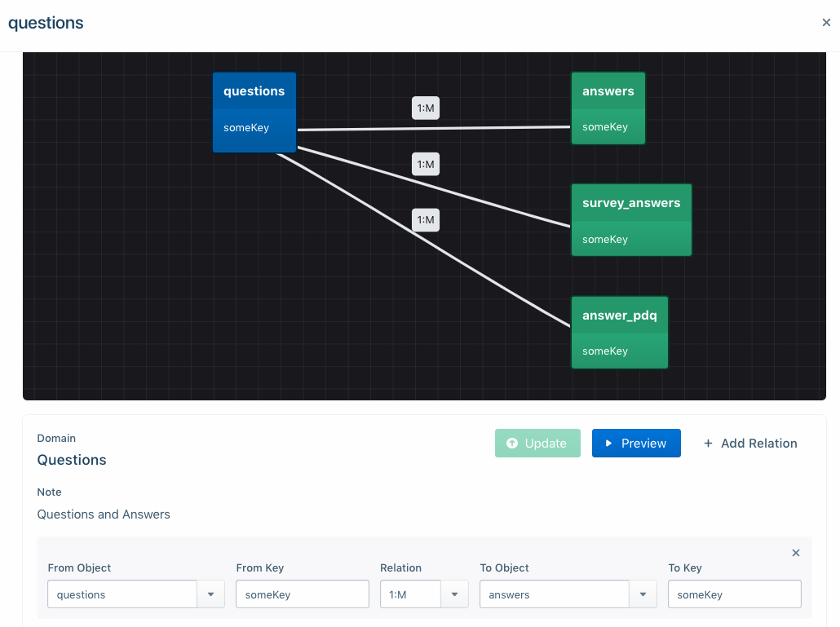
Task: Click the Domain name Questions text
Action: point(72,460)
